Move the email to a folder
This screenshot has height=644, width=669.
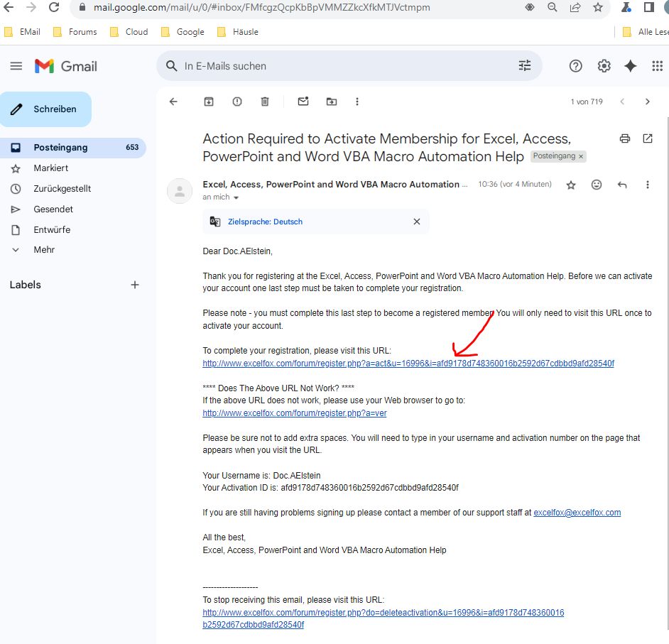[332, 102]
